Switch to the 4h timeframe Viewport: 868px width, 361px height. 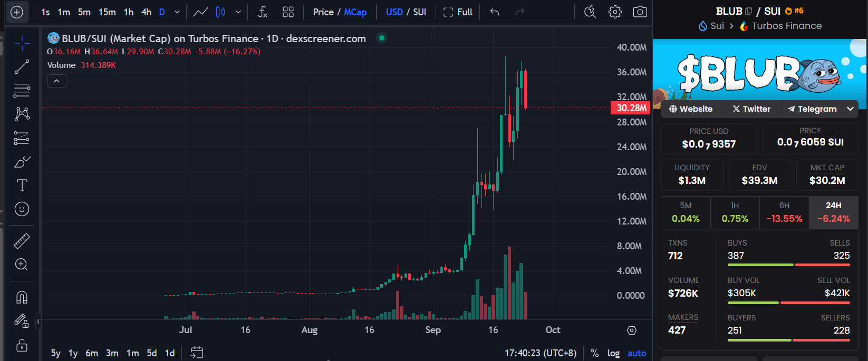[146, 12]
